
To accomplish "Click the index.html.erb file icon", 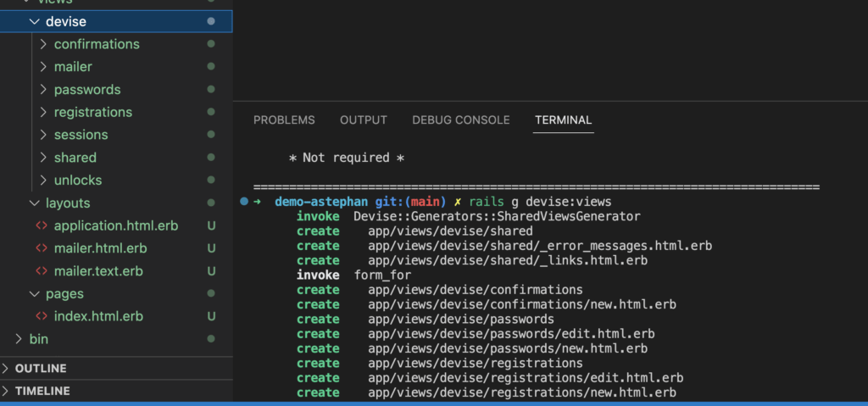I will coord(41,316).
